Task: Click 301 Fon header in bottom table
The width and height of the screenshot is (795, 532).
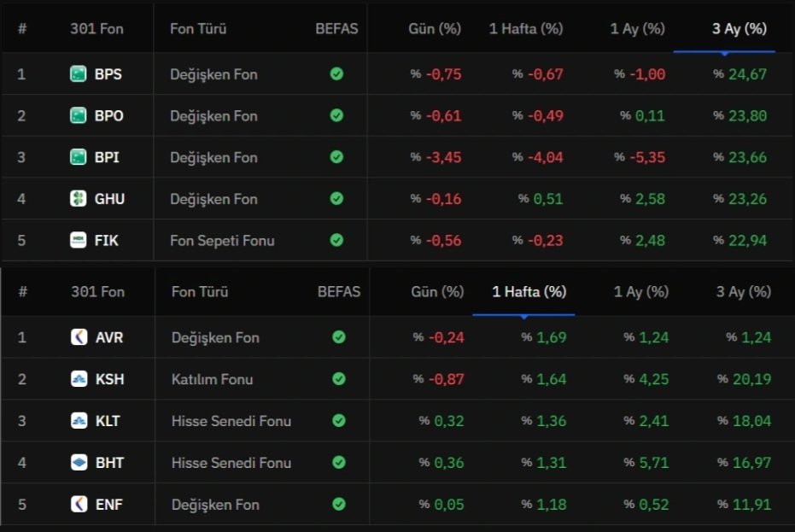Action: 98,291
